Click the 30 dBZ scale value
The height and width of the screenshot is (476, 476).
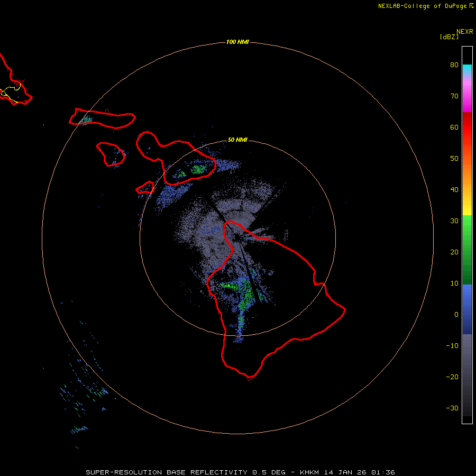454,221
